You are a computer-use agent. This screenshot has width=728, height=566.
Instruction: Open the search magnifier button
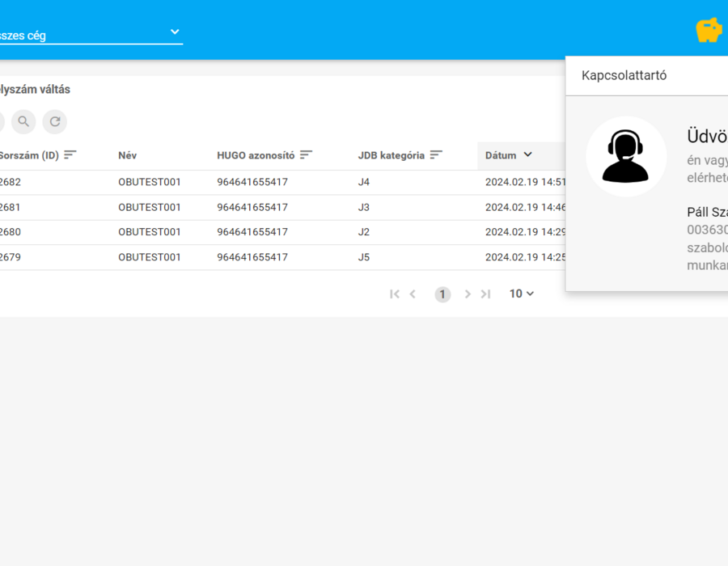click(23, 121)
